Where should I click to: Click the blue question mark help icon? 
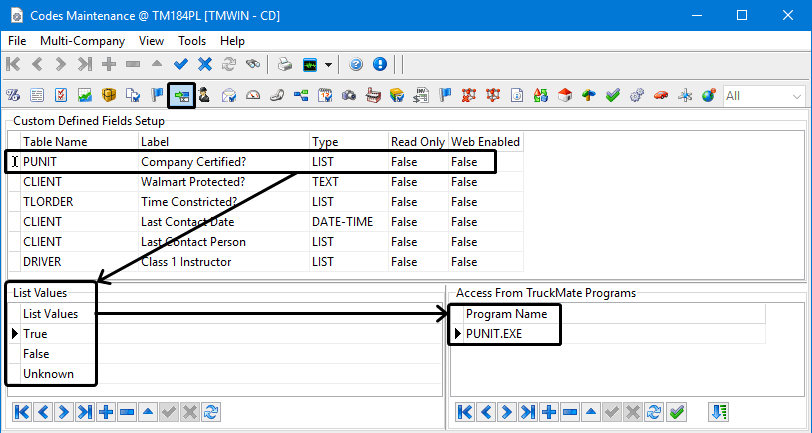(357, 65)
